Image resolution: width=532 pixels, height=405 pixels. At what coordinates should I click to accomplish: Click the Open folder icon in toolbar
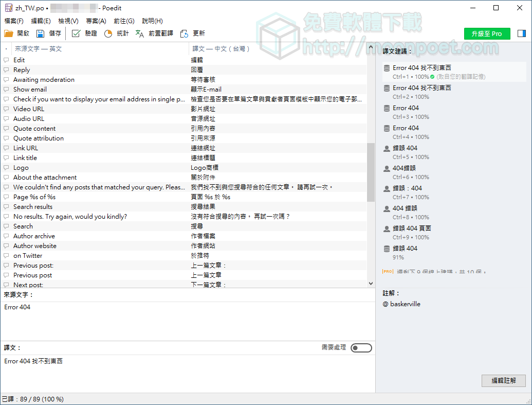(9, 33)
